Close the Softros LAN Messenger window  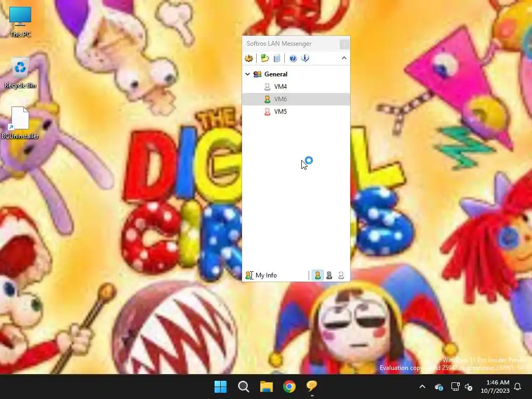(x=344, y=44)
